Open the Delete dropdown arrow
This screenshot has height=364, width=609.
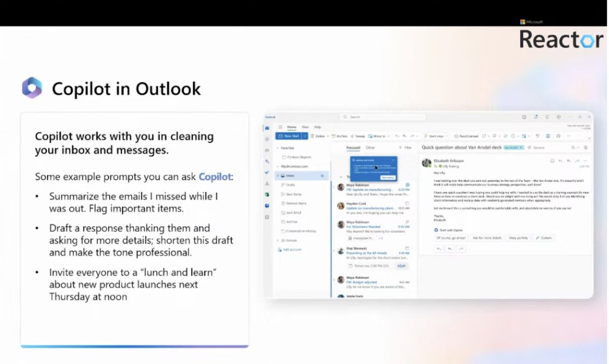point(328,136)
